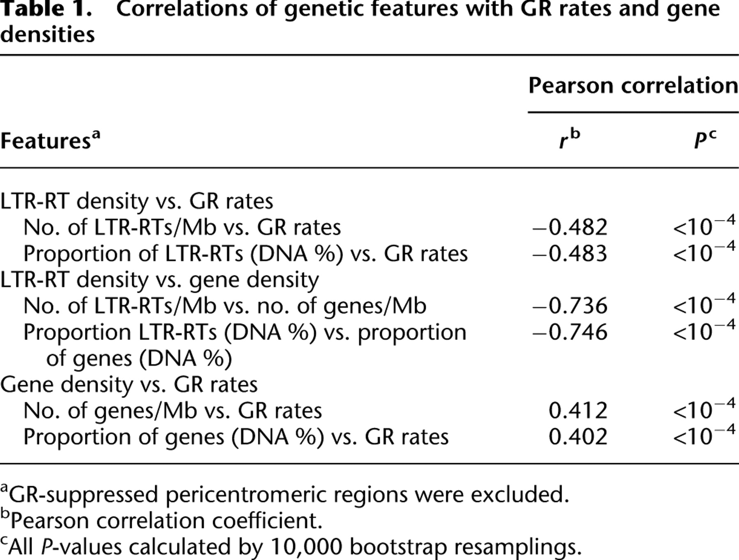Screen dimensions: 739x560
Task: Select the 'Gene density vs. GR rates' heading
Action: pos(129,385)
